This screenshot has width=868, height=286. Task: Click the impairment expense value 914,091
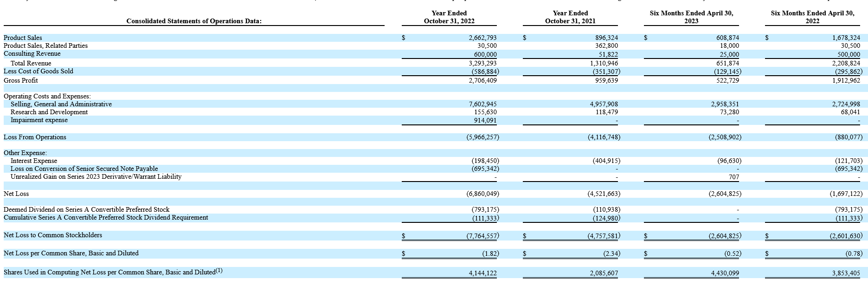485,121
